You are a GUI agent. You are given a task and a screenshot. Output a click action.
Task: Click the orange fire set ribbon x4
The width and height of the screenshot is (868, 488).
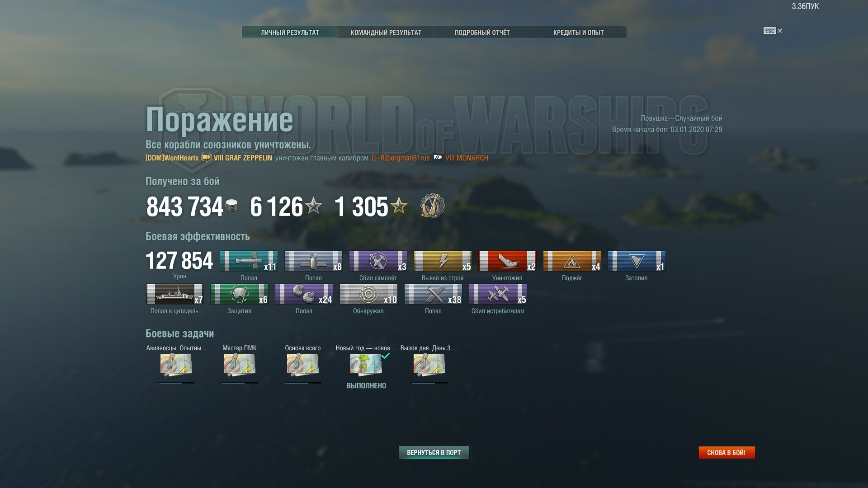[572, 261]
